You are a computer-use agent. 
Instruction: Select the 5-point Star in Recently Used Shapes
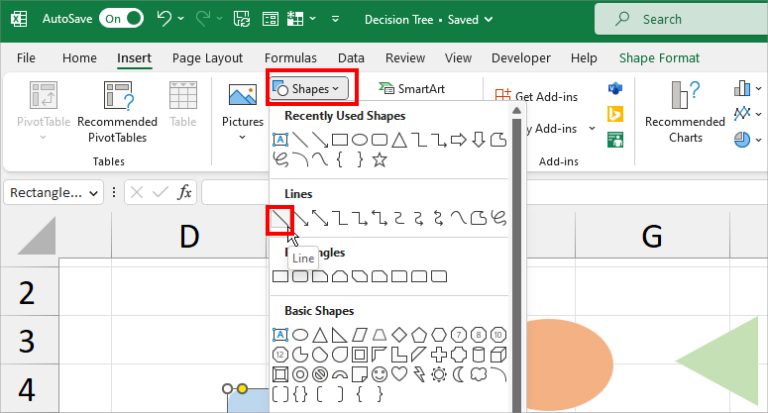click(380, 160)
